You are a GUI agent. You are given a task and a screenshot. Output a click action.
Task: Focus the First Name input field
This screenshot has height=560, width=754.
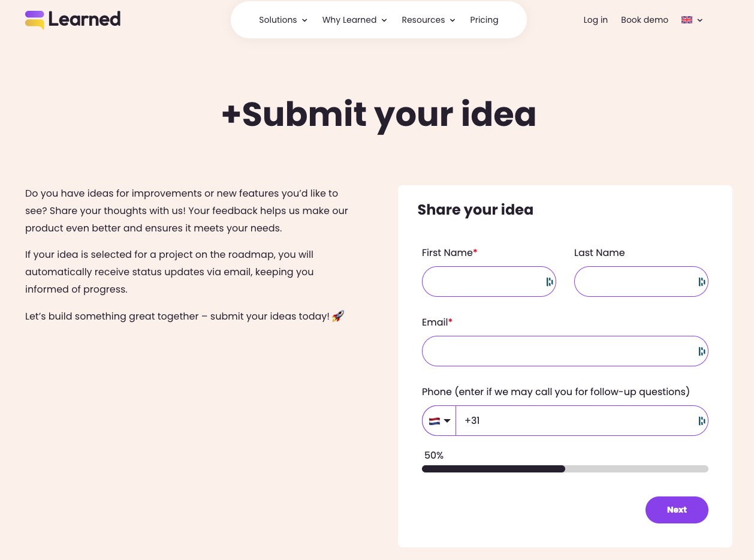point(482,282)
